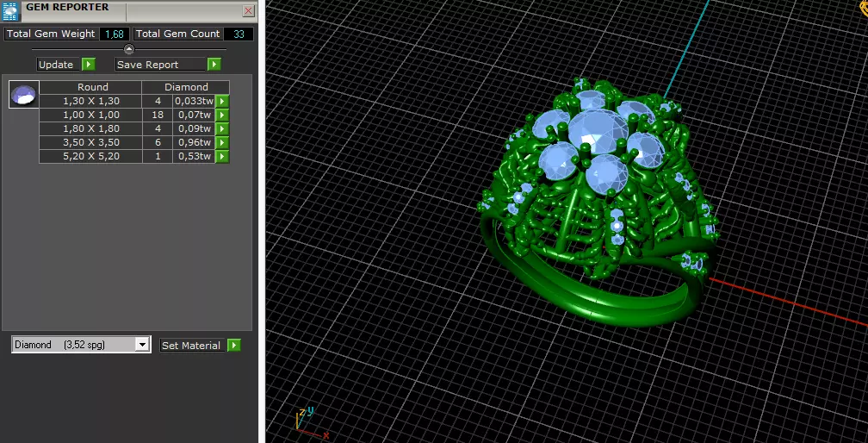The width and height of the screenshot is (868, 443).
Task: Click the Round column header
Action: (x=90, y=87)
